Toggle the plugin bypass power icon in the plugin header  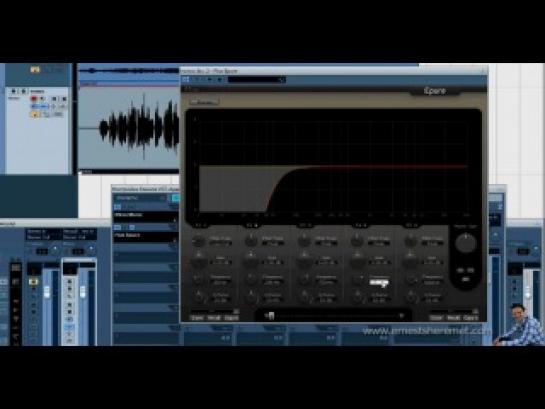186,80
